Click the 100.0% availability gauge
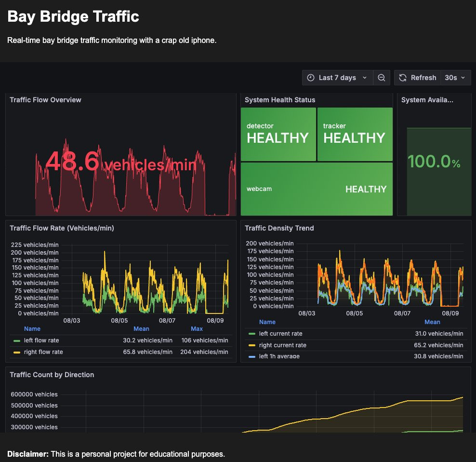This screenshot has width=476, height=462. click(434, 162)
